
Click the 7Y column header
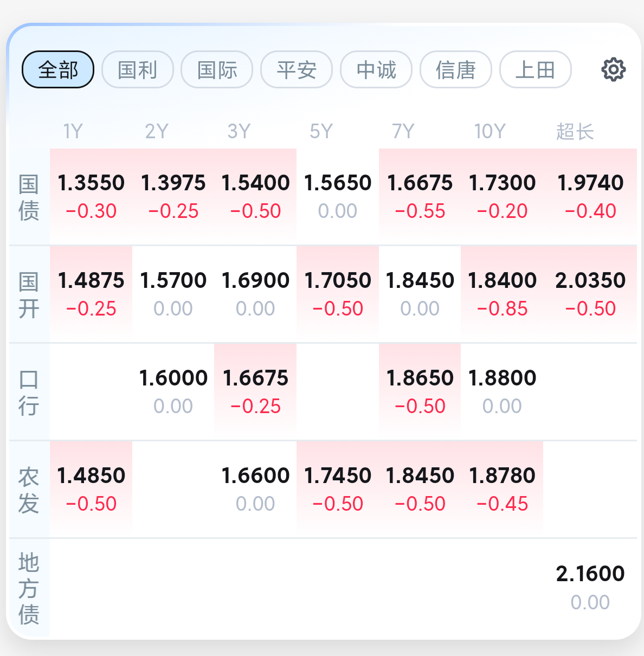(403, 131)
